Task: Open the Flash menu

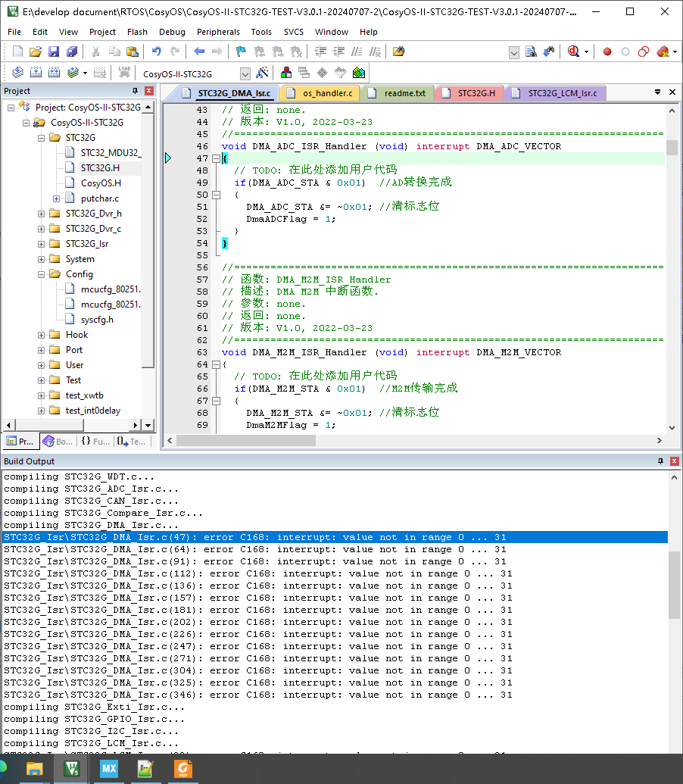Action: point(137,32)
